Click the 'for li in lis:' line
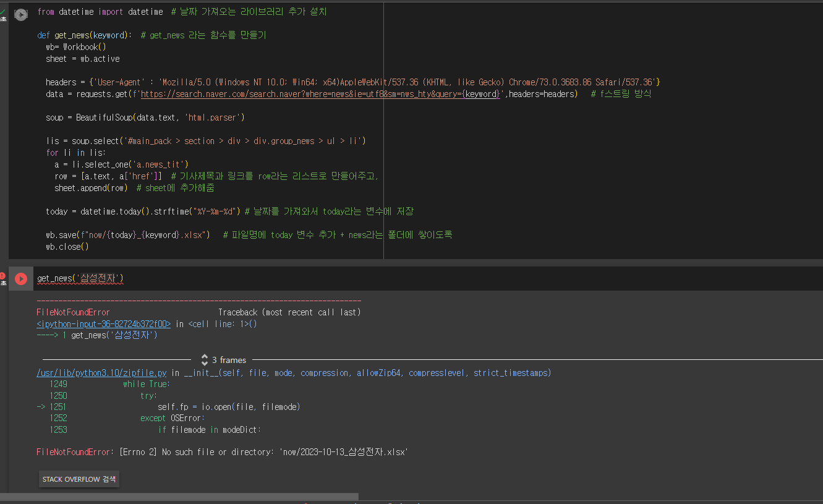Viewport: 823px width, 504px height. click(x=76, y=153)
